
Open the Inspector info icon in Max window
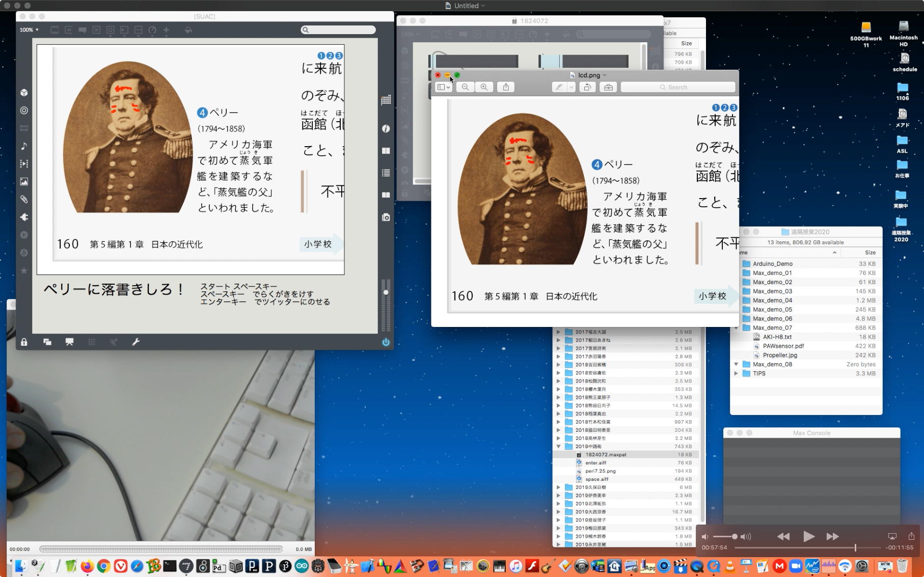[x=386, y=129]
